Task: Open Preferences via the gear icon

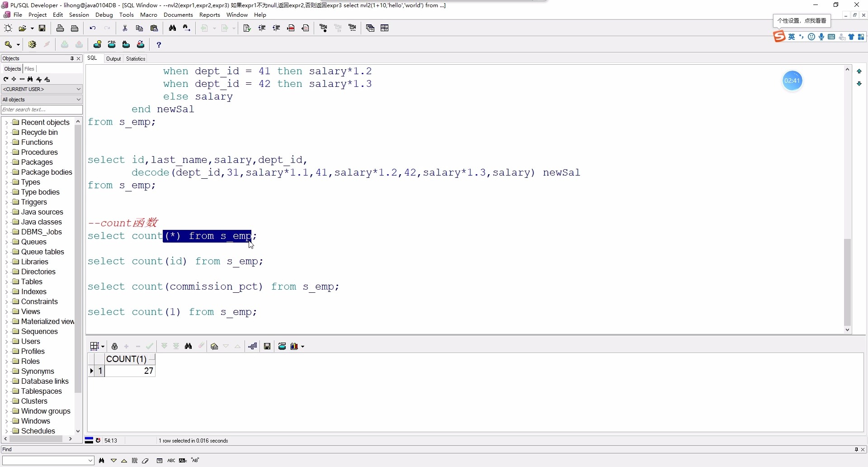Action: (x=32, y=44)
